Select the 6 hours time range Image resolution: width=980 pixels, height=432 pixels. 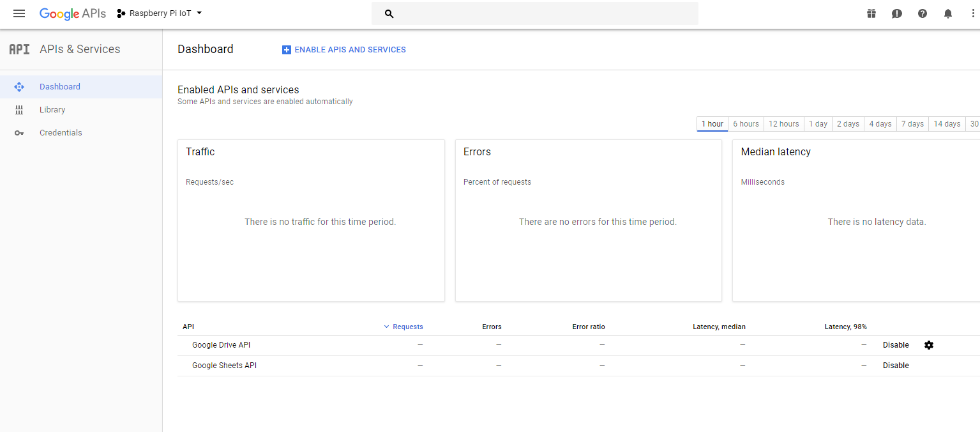746,124
